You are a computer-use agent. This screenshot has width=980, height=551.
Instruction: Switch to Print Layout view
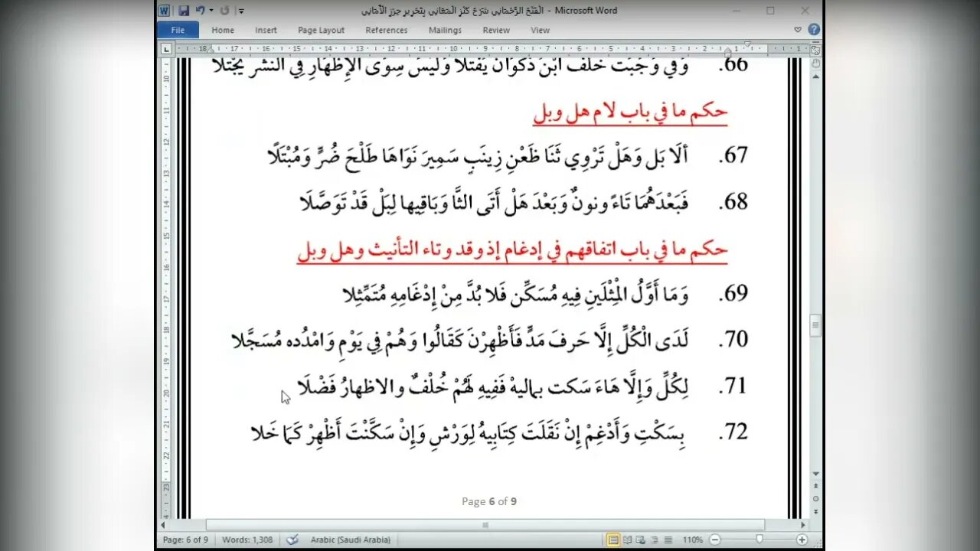coord(613,540)
